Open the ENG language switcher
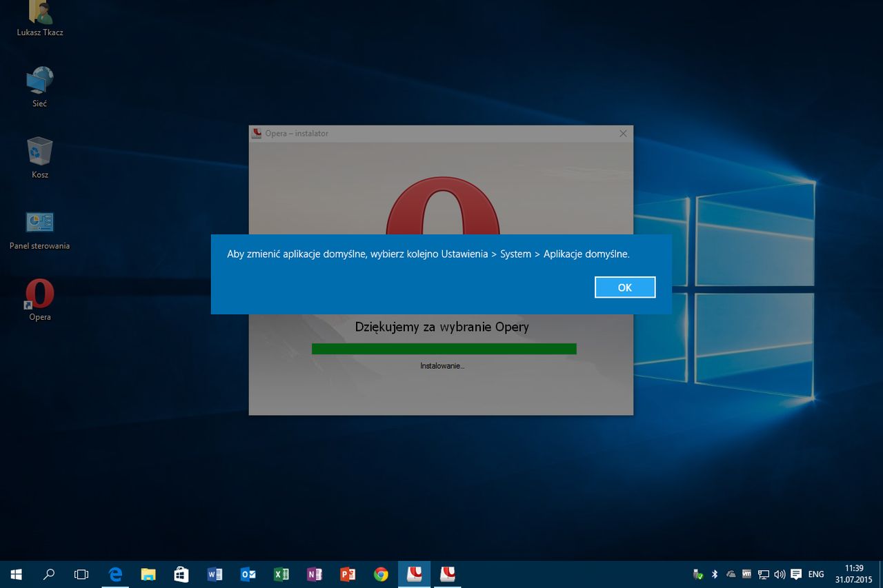This screenshot has width=883, height=588. 816,574
